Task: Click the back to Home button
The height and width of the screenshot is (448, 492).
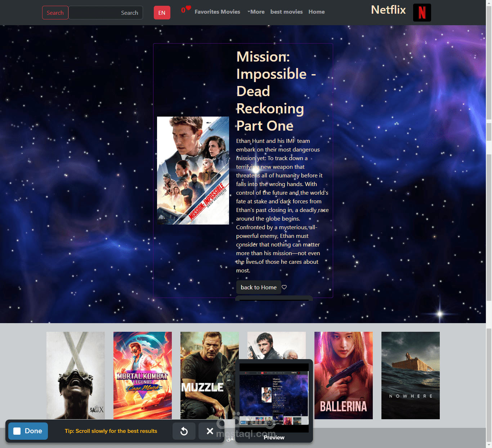Action: [259, 287]
